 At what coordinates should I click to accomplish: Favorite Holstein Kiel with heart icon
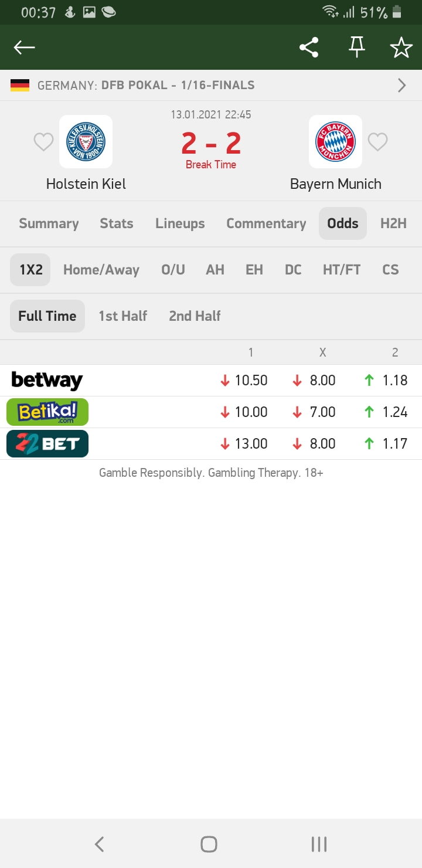(x=43, y=142)
